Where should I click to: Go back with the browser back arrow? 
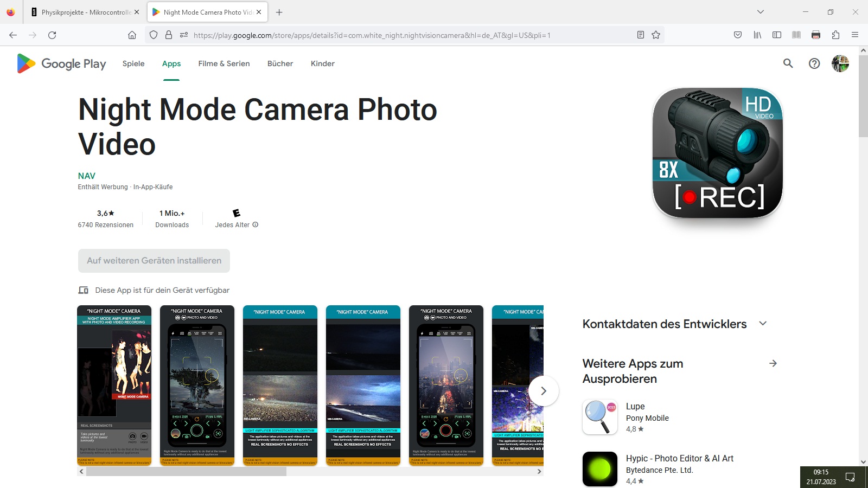[x=13, y=35]
